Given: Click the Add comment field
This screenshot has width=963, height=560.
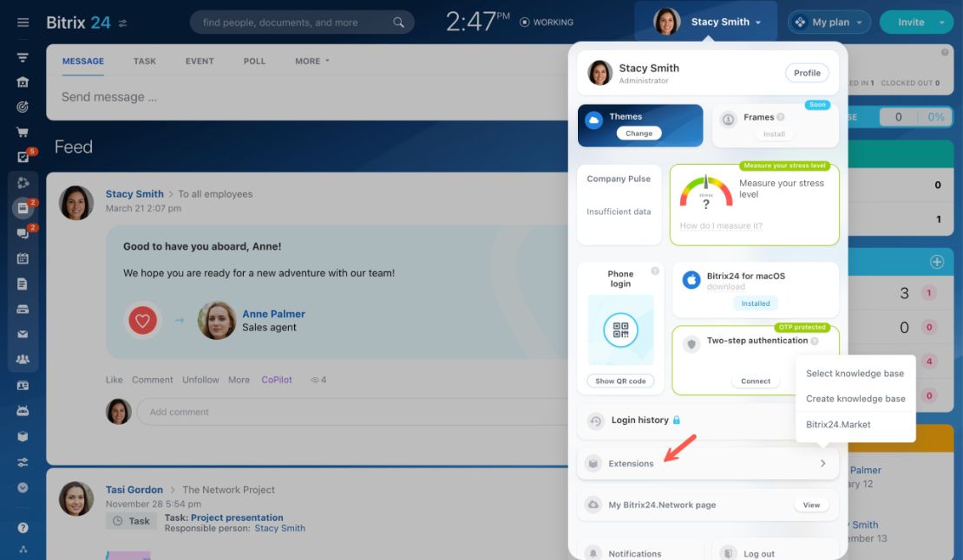Looking at the screenshot, I should (354, 412).
